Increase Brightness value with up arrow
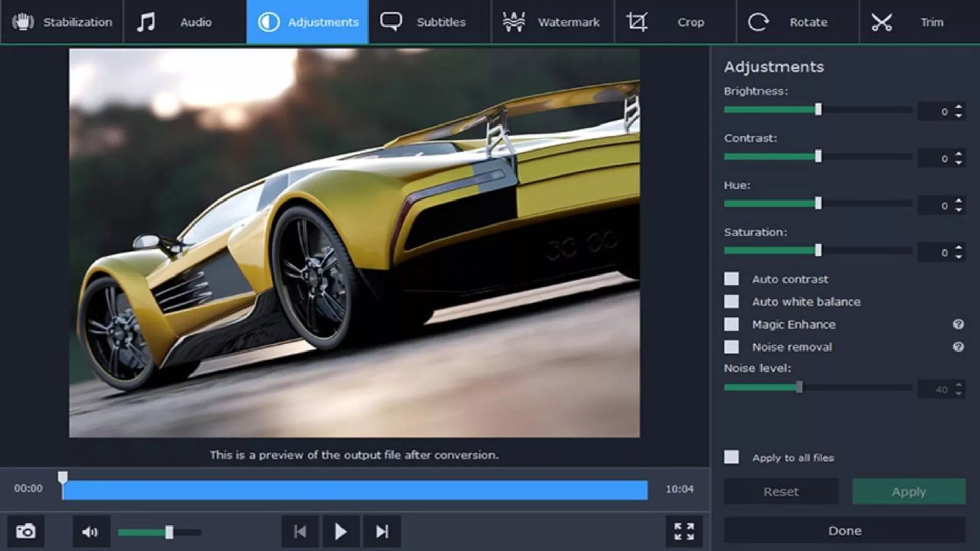980x551 pixels. [959, 107]
